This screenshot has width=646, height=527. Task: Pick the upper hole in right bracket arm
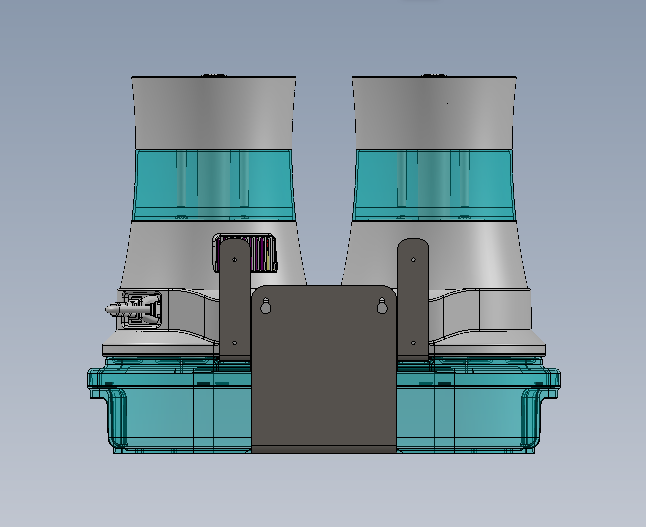[x=412, y=259]
